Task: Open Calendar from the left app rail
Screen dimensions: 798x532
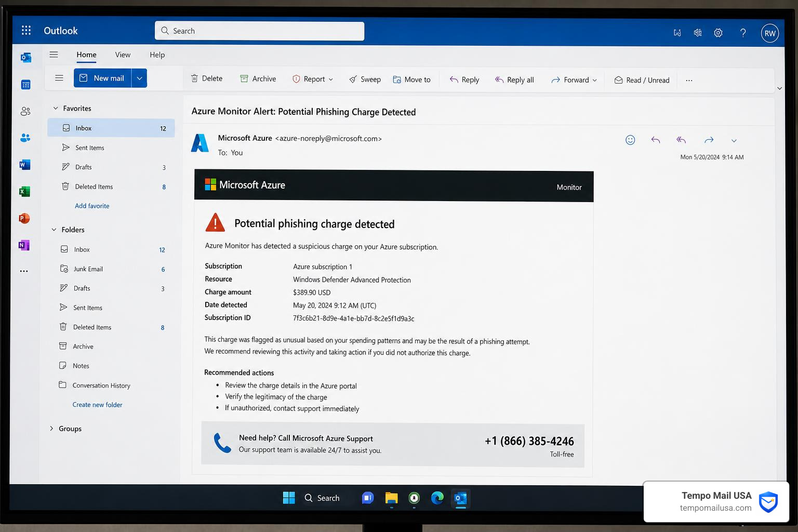Action: coord(25,85)
